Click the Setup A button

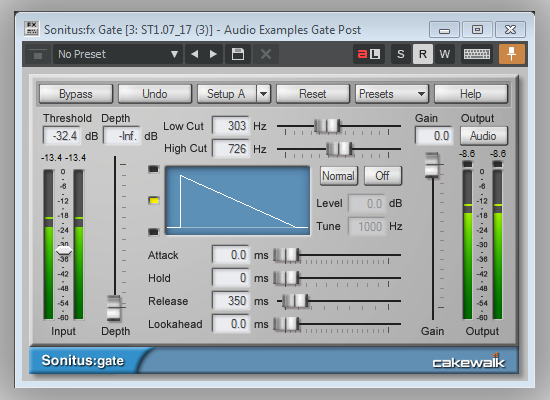click(227, 94)
